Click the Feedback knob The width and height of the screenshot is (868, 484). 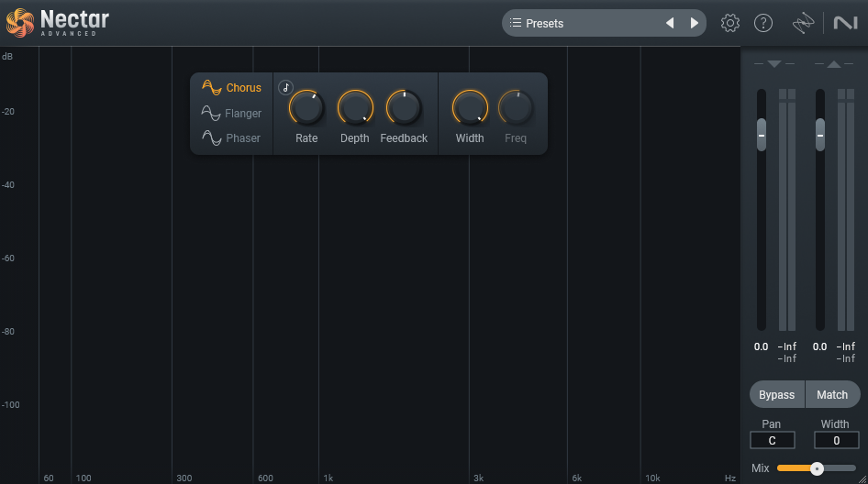tap(404, 107)
